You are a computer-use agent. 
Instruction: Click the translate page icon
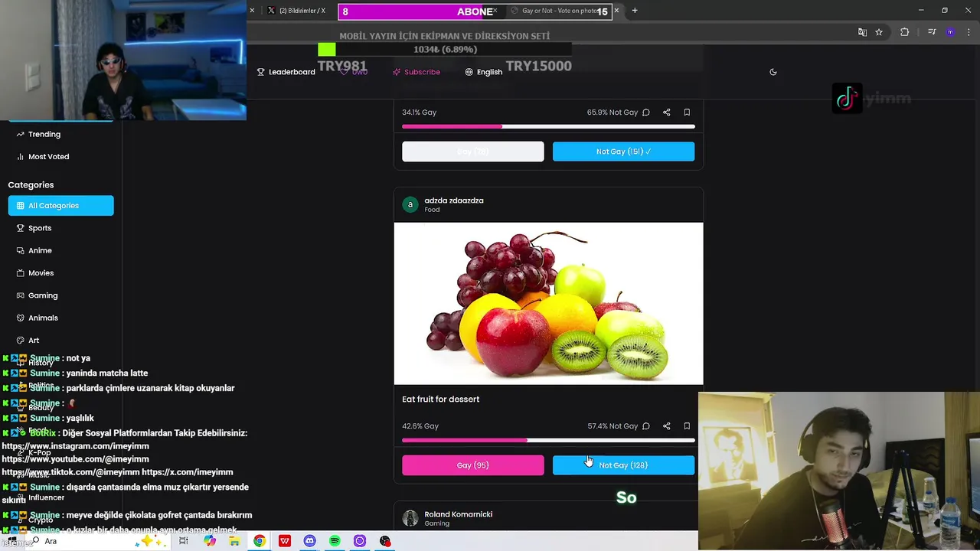click(x=862, y=32)
